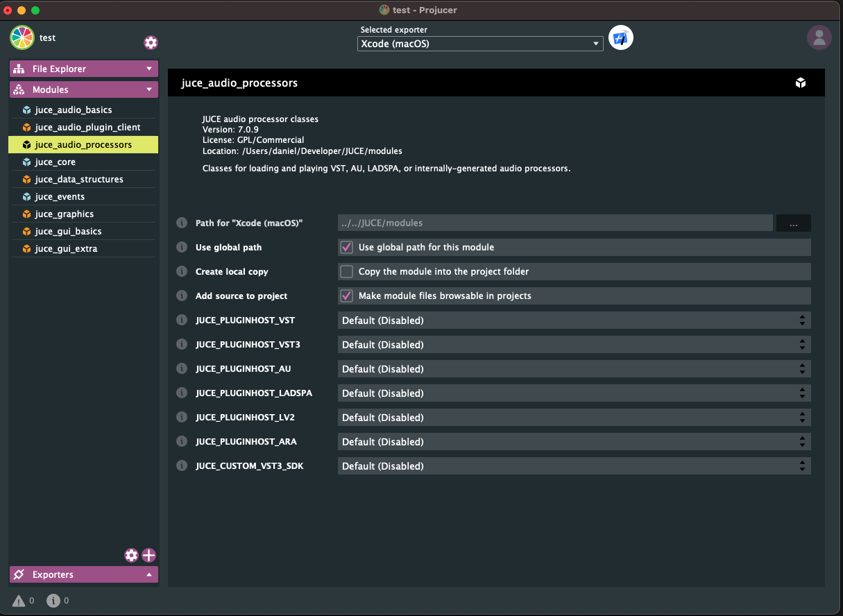
Task: Show info for Path for Xcode setting
Action: [x=182, y=223]
